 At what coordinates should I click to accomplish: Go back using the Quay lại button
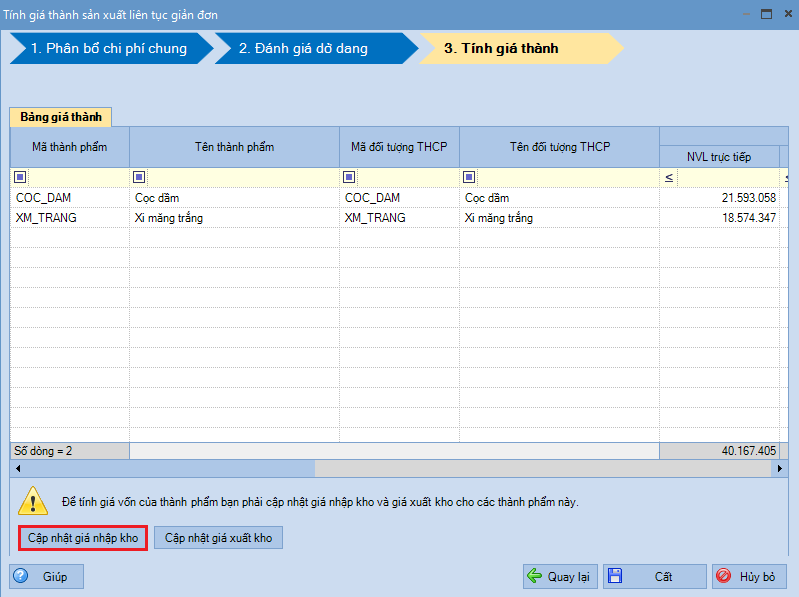point(559,577)
